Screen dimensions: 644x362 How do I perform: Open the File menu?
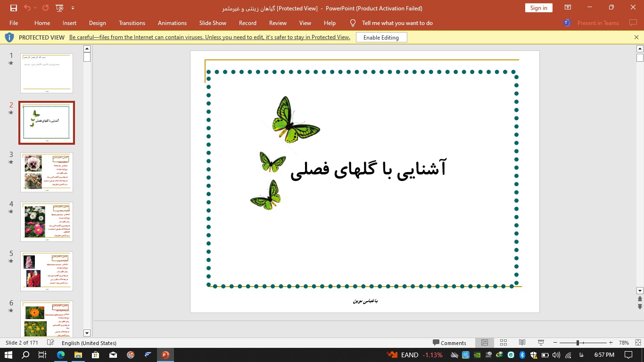point(14,23)
